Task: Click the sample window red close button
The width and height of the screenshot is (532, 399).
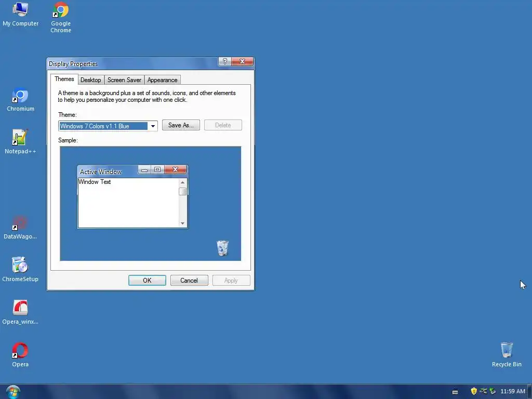Action: tap(175, 170)
